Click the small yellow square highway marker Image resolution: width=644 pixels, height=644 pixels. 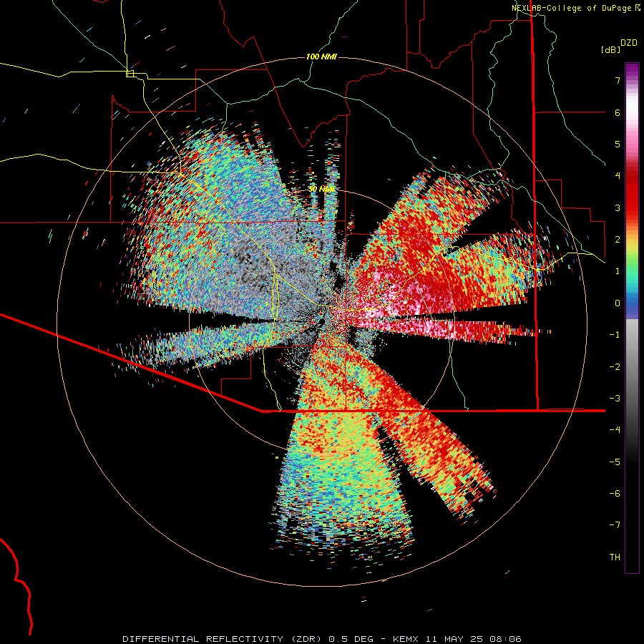tap(130, 74)
